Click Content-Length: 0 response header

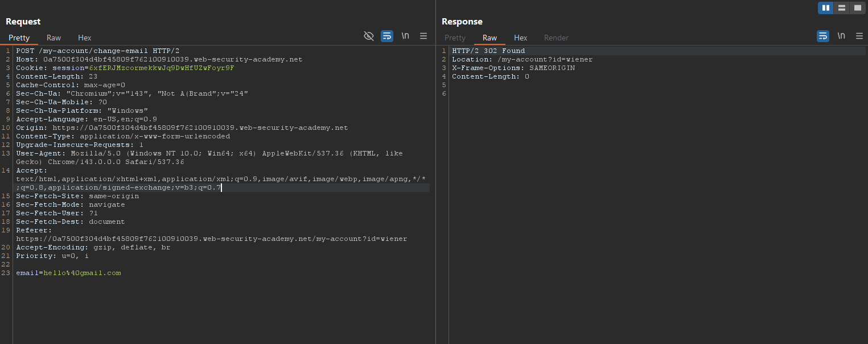[491, 76]
